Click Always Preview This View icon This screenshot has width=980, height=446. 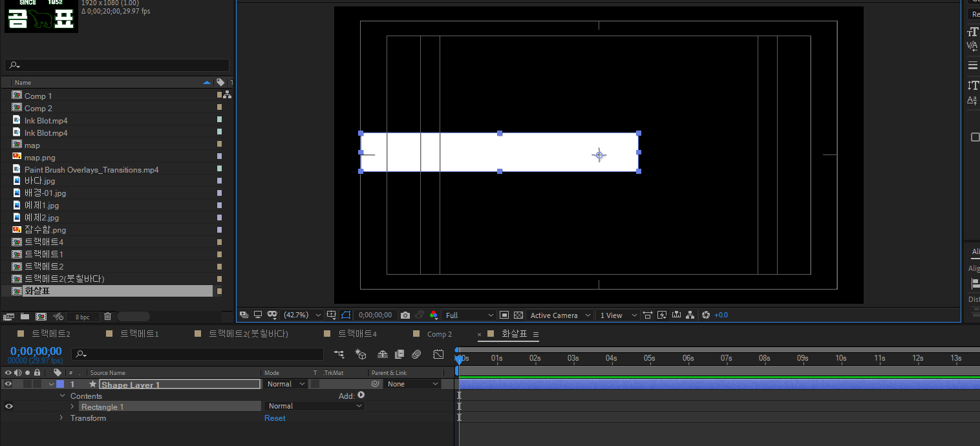[244, 315]
